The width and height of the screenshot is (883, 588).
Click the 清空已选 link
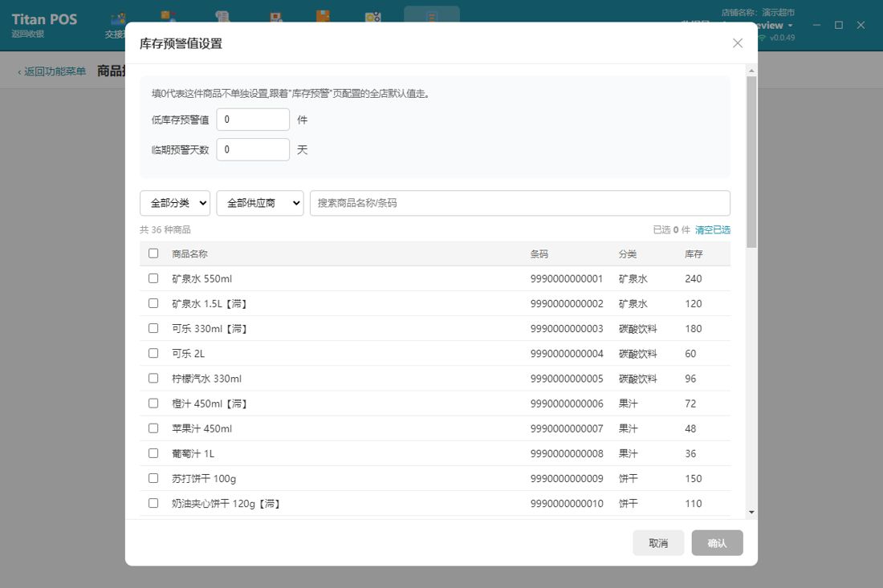712,229
